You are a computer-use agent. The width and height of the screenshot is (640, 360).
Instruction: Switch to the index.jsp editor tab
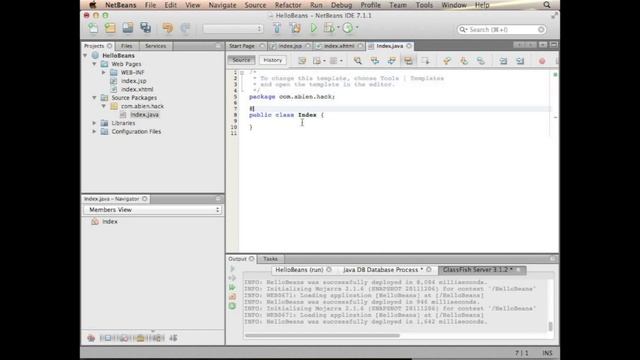(290, 46)
